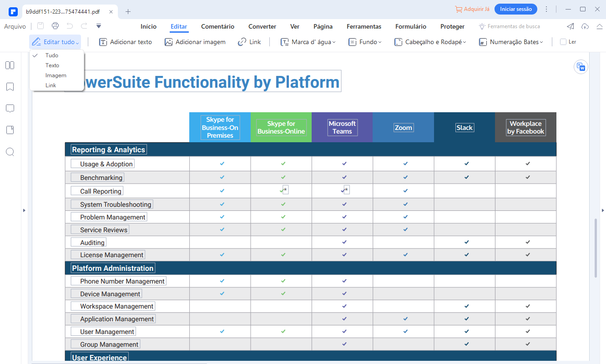The height and width of the screenshot is (364, 606).
Task: Open the Converter tab
Action: (x=262, y=26)
